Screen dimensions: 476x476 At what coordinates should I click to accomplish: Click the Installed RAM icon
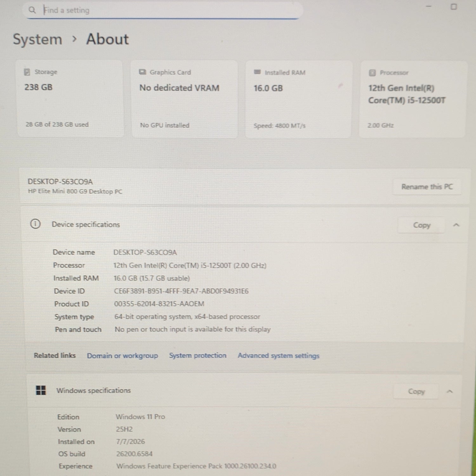(257, 72)
